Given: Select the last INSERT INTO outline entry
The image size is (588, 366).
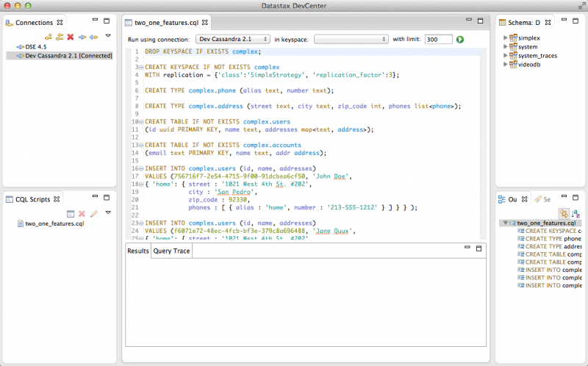Looking at the screenshot, I should [550, 285].
